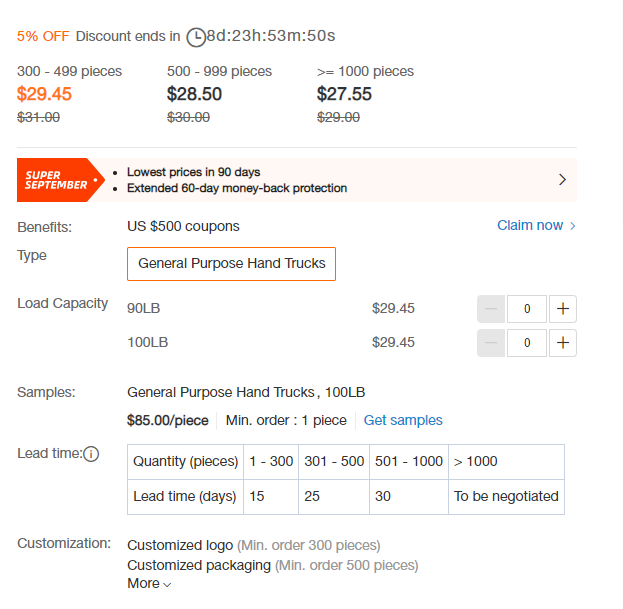Click the Get samples link
Image resolution: width=623 pixels, height=609 pixels.
[403, 420]
